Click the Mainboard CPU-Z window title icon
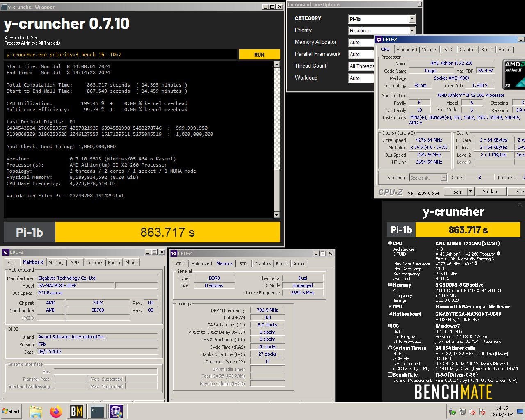Screen dimensions: 525x420 click(x=6, y=252)
